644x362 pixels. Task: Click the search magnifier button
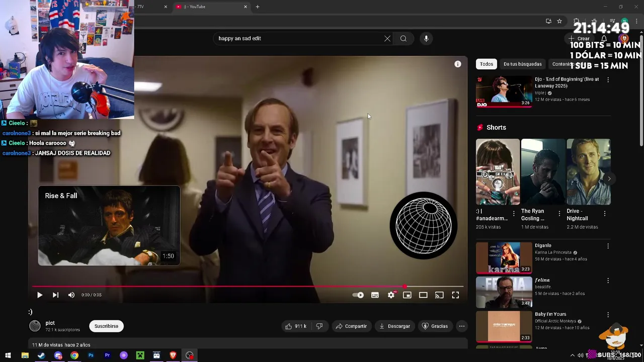click(x=404, y=38)
